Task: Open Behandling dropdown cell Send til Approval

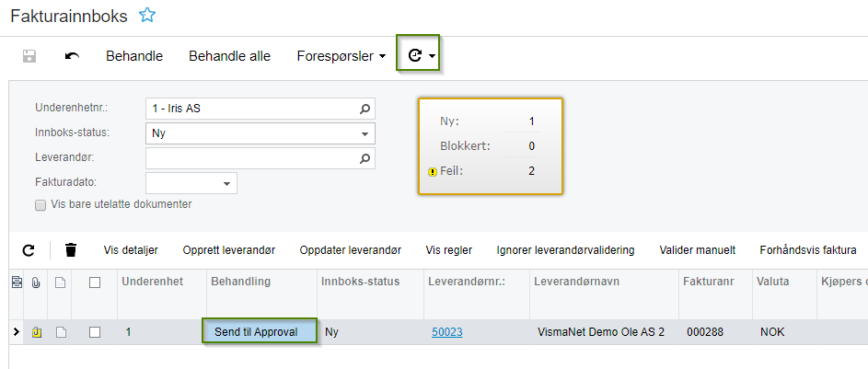Action: tap(260, 332)
